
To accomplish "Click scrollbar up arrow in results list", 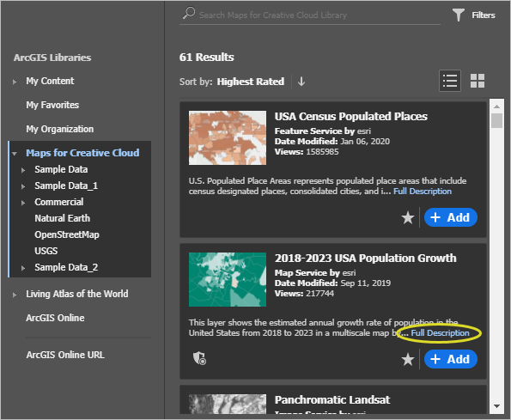I will 496,107.
